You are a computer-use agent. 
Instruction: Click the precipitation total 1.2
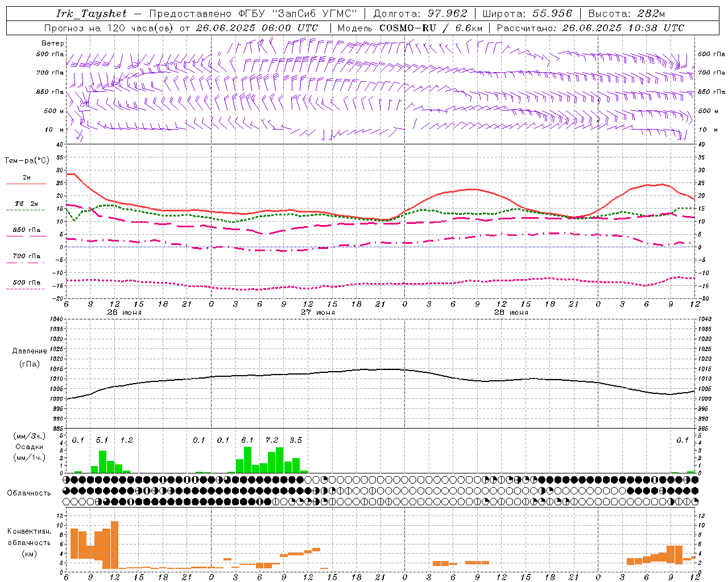(126, 440)
